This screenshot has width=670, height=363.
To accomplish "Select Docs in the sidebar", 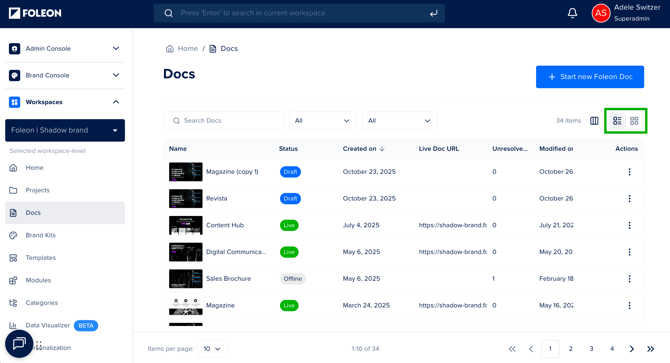I will click(65, 213).
